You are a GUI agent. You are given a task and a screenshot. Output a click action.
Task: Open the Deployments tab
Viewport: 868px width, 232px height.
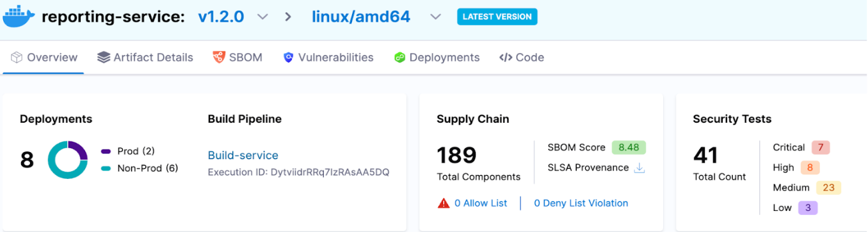(x=437, y=58)
